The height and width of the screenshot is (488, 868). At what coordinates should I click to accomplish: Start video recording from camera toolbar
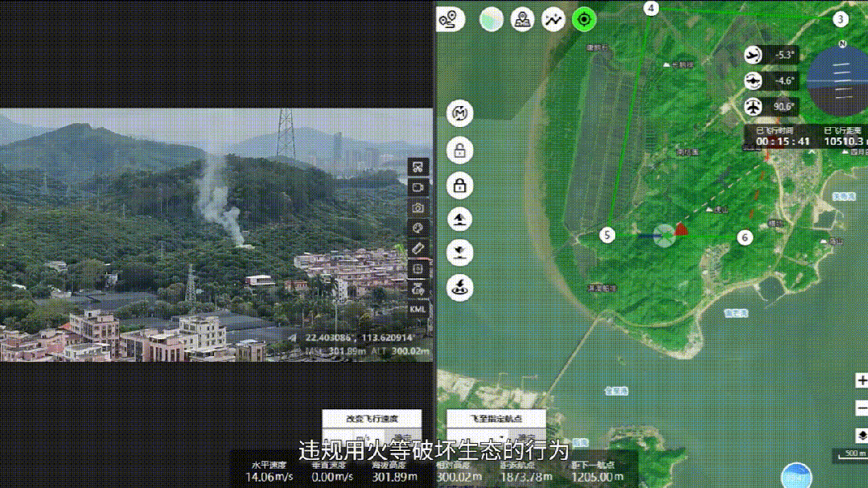(x=418, y=187)
